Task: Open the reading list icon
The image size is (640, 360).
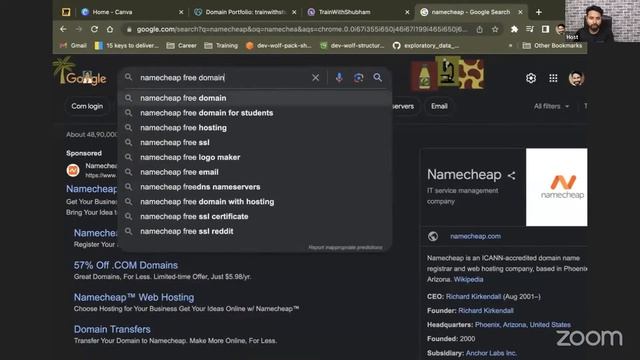Action: pyautogui.click(x=530, y=29)
